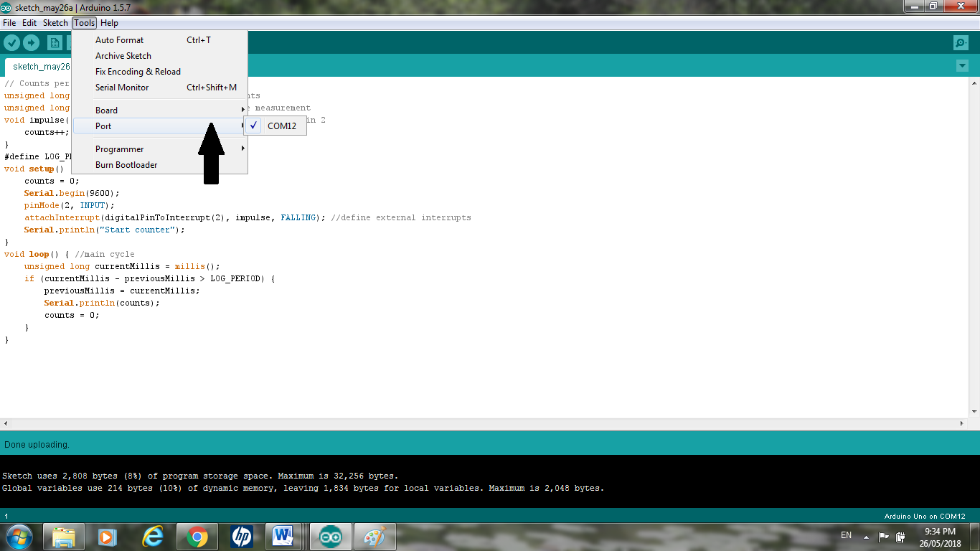Open the Help menu
Screen dimensions: 980x551
tap(109, 23)
